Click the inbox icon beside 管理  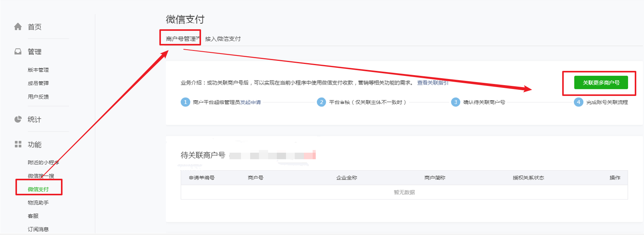(18, 52)
